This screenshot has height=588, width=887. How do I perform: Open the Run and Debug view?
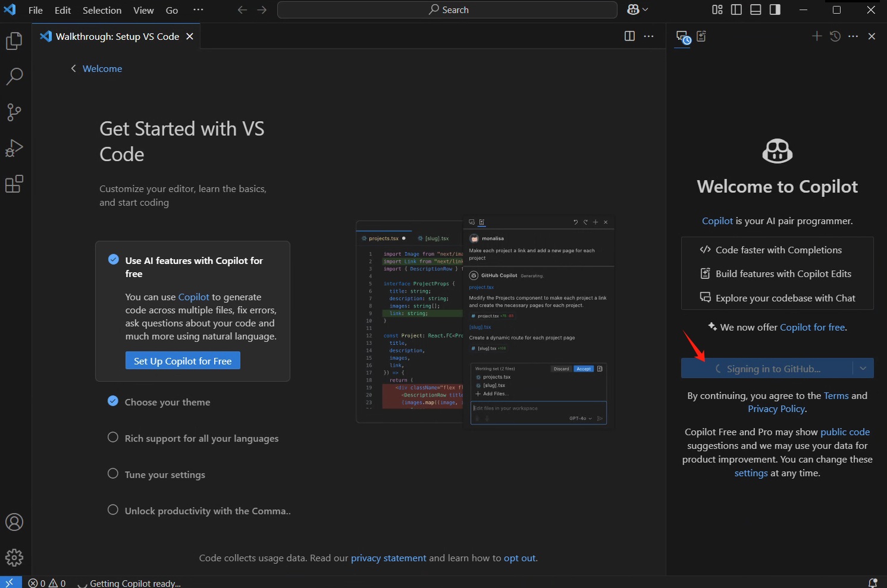pyautogui.click(x=14, y=148)
